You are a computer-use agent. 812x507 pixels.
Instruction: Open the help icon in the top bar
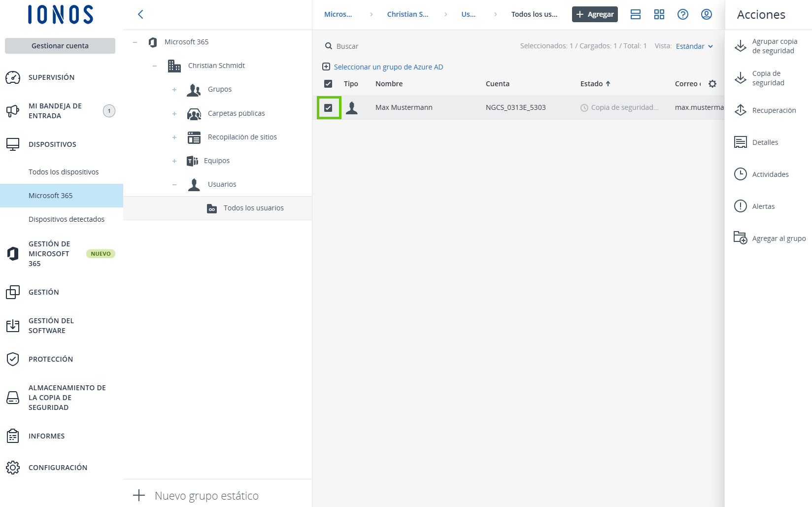coord(683,14)
